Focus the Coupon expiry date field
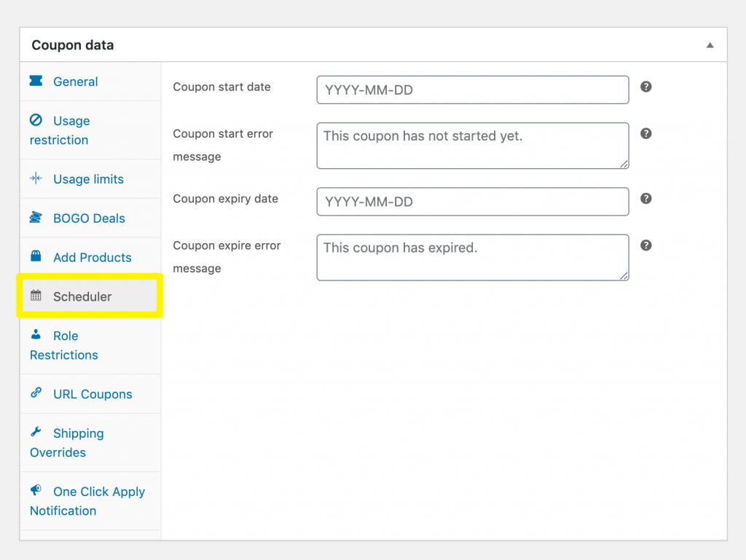 (472, 202)
